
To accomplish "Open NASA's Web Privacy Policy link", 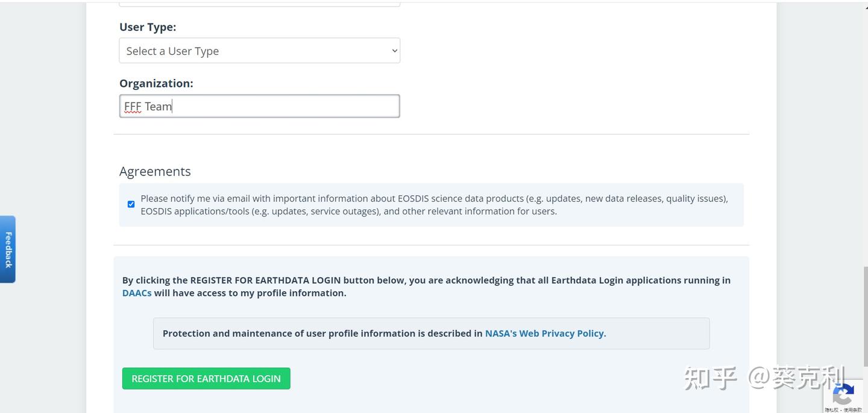I will click(545, 333).
